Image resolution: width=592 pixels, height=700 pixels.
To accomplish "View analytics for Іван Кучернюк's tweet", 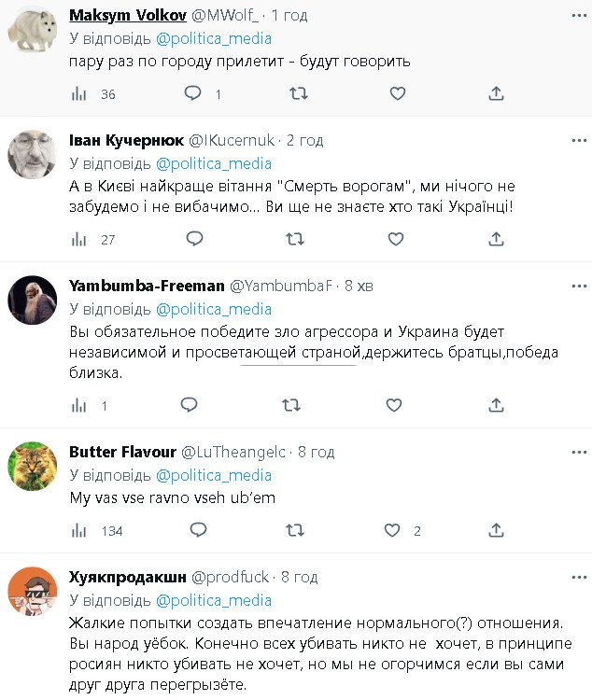I will tap(80, 239).
